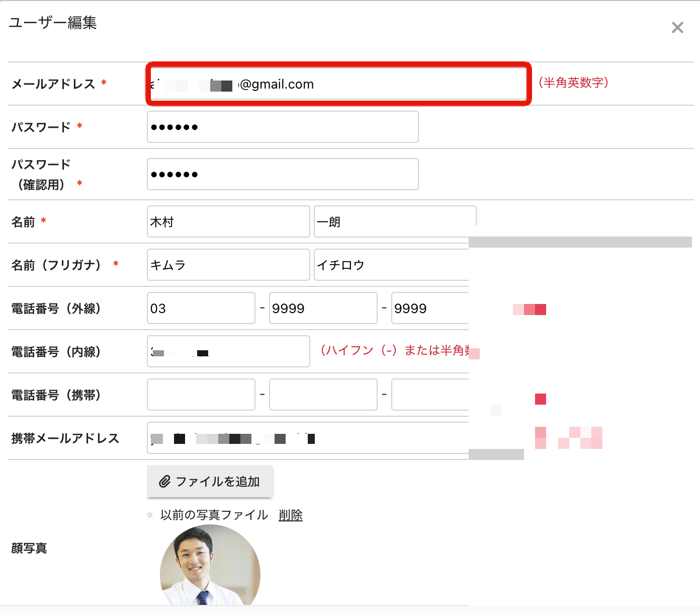Focus first 電話番号(携帯) field

click(201, 395)
